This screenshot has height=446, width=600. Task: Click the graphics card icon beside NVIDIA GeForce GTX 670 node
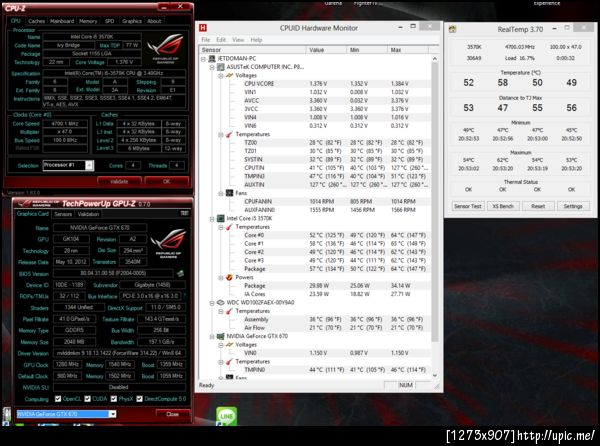220,336
